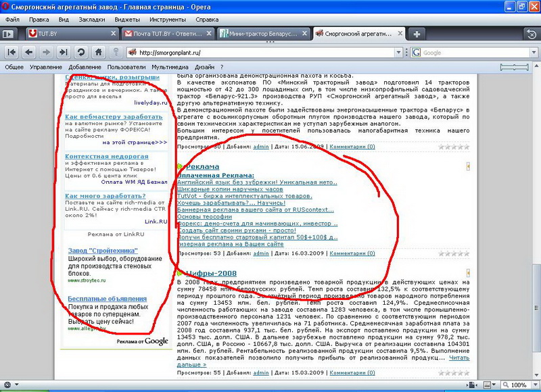Click the password wand key icon
Screen dimensions: 541x392
pos(116,53)
